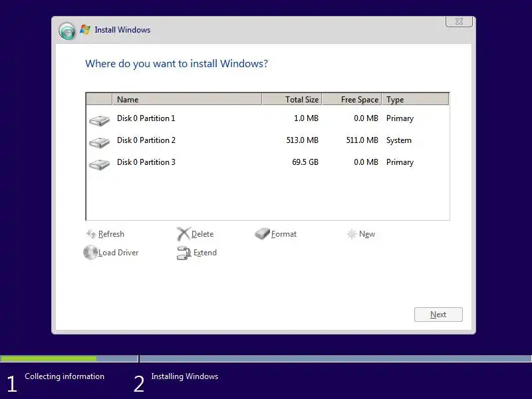Click the 513.0 MB total size cell

(x=303, y=140)
